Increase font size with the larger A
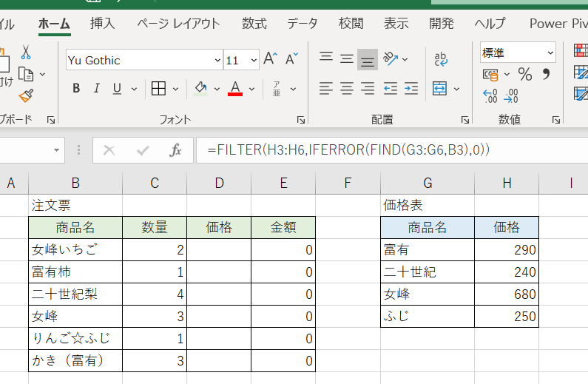Viewport: 588px width, 384px height. pyautogui.click(x=271, y=59)
